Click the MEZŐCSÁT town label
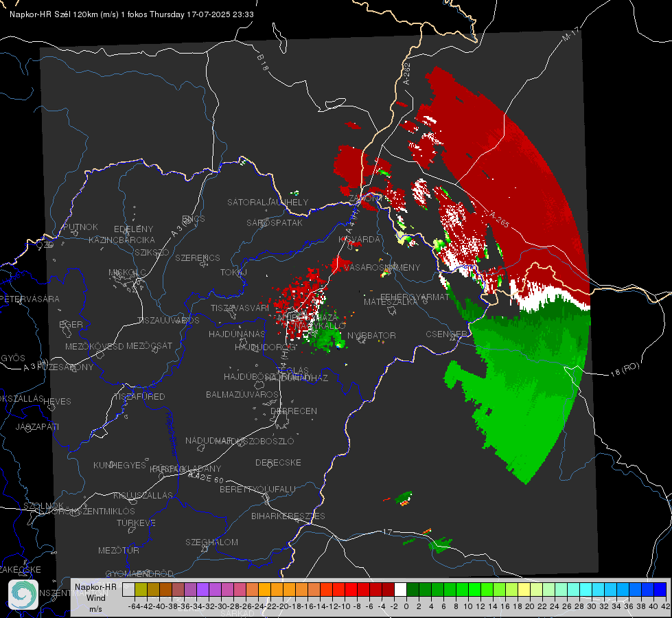672x618 pixels. (149, 345)
